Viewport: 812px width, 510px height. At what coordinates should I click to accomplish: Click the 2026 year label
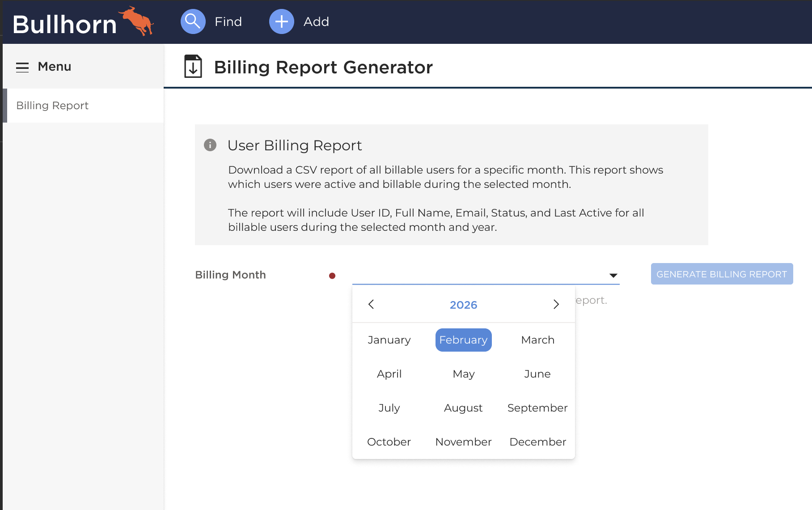(464, 305)
